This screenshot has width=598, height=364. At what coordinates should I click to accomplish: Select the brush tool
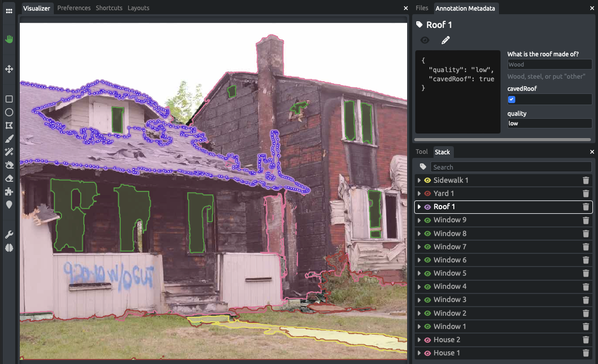8,139
